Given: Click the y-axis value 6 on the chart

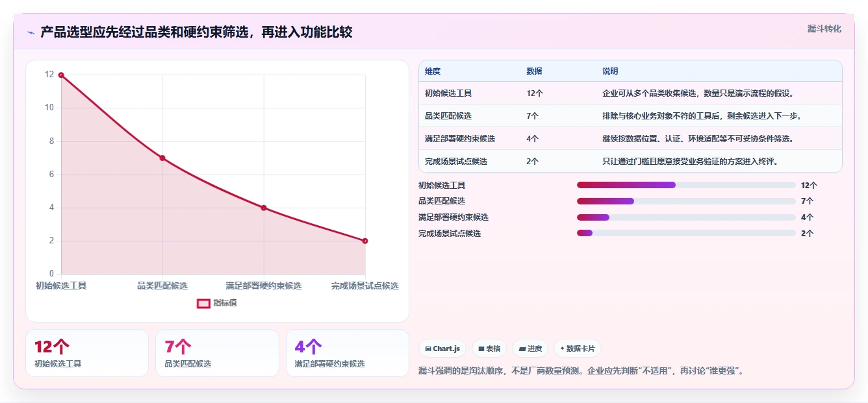Looking at the screenshot, I should tap(51, 174).
